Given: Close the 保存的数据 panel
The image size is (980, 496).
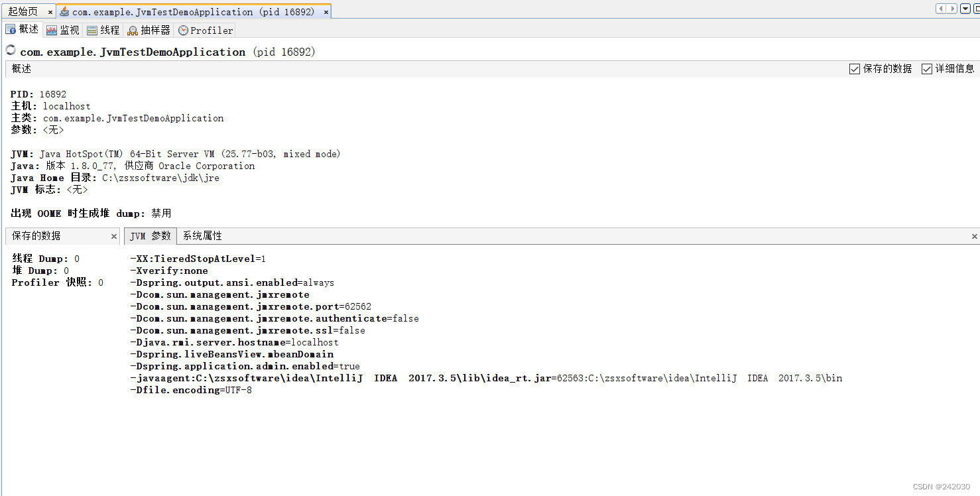Looking at the screenshot, I should 114,236.
